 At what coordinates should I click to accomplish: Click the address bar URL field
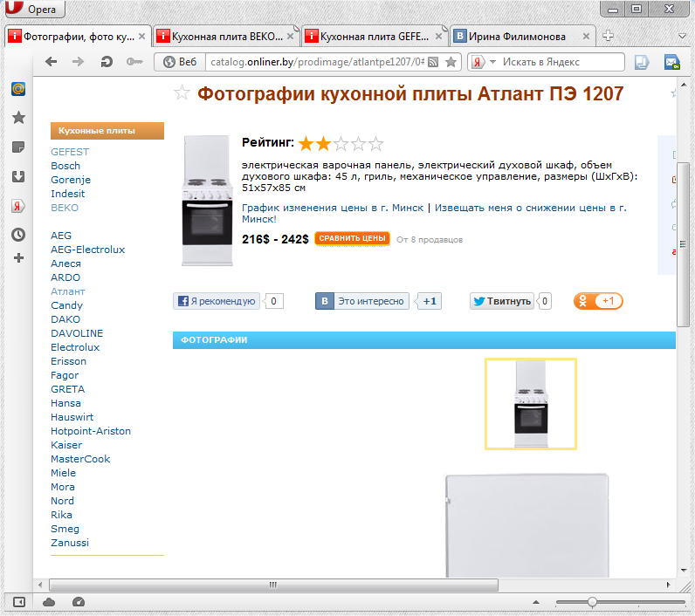317,62
